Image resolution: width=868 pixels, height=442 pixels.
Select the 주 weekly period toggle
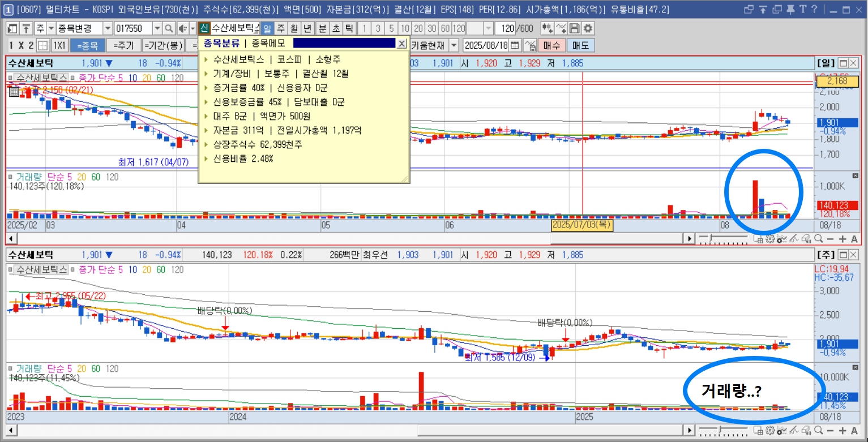(280, 28)
